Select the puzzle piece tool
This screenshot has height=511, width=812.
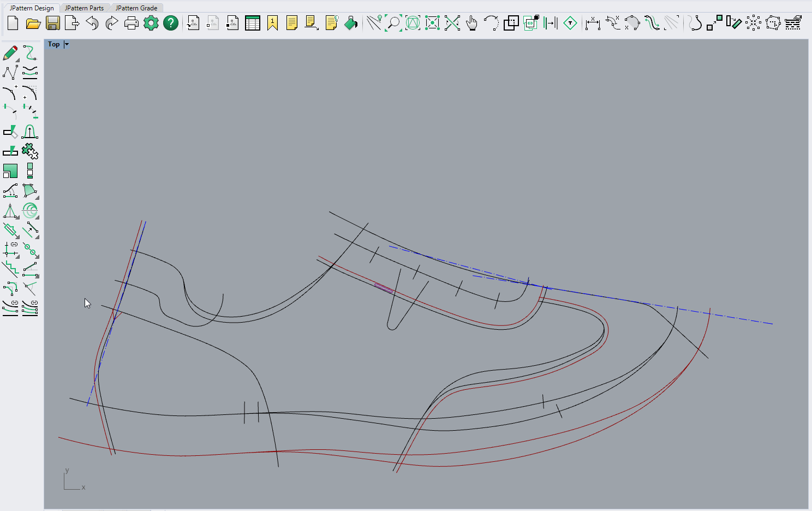(30, 151)
